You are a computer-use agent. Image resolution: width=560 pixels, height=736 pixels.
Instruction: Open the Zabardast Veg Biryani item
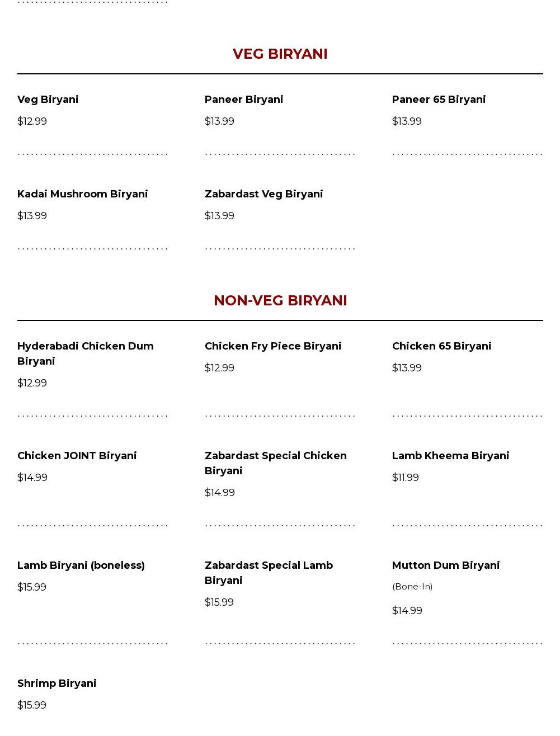263,194
